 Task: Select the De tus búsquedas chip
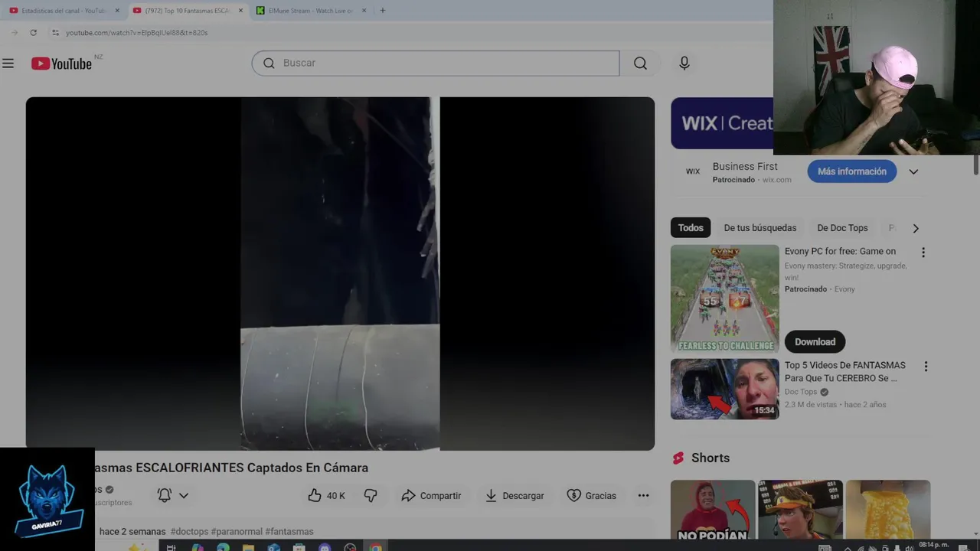[760, 228]
